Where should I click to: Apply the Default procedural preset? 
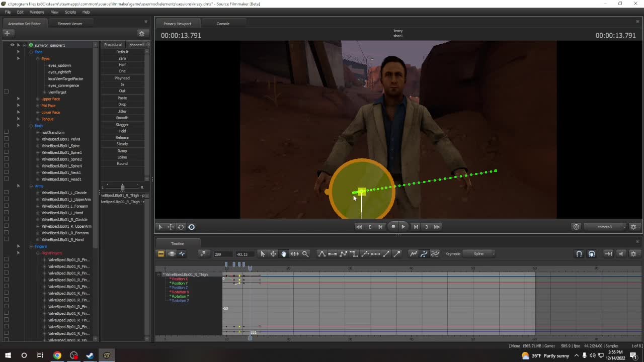point(122,52)
